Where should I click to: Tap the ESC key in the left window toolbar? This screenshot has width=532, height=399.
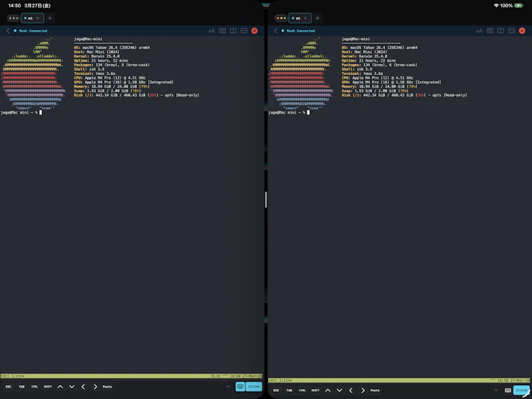click(x=9, y=387)
